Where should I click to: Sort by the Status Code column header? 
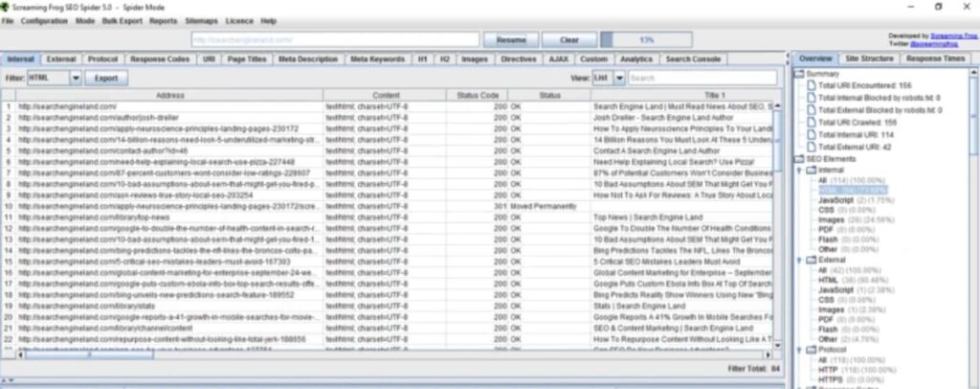coord(478,95)
